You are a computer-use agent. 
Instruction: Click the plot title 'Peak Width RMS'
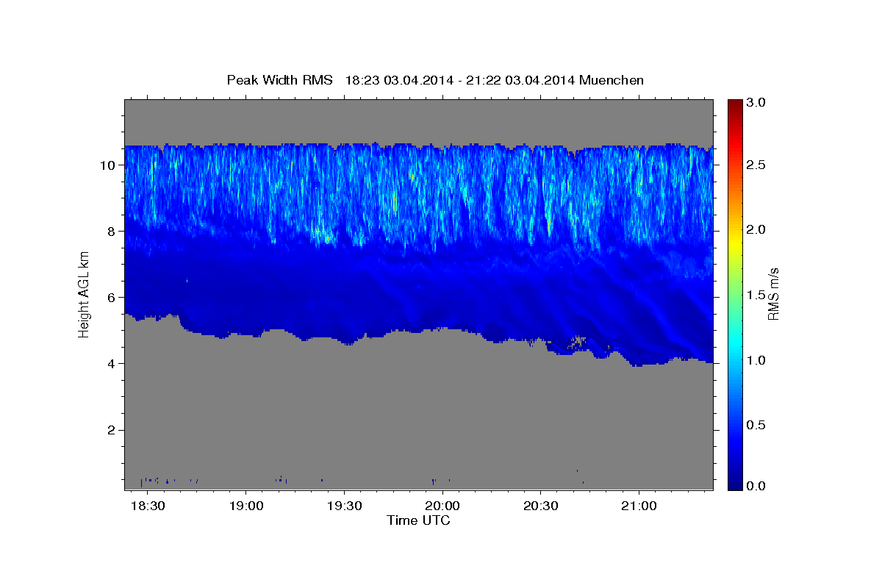tap(279, 80)
